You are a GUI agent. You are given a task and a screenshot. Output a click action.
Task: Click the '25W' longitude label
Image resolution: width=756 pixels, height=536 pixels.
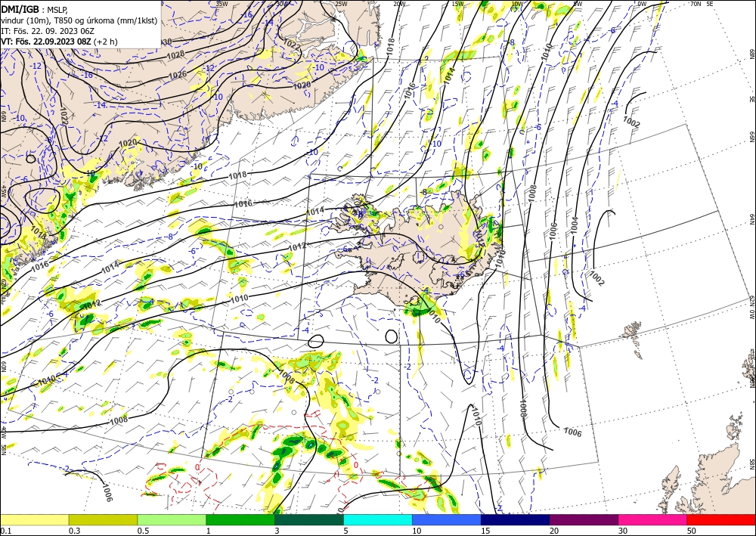(x=341, y=4)
